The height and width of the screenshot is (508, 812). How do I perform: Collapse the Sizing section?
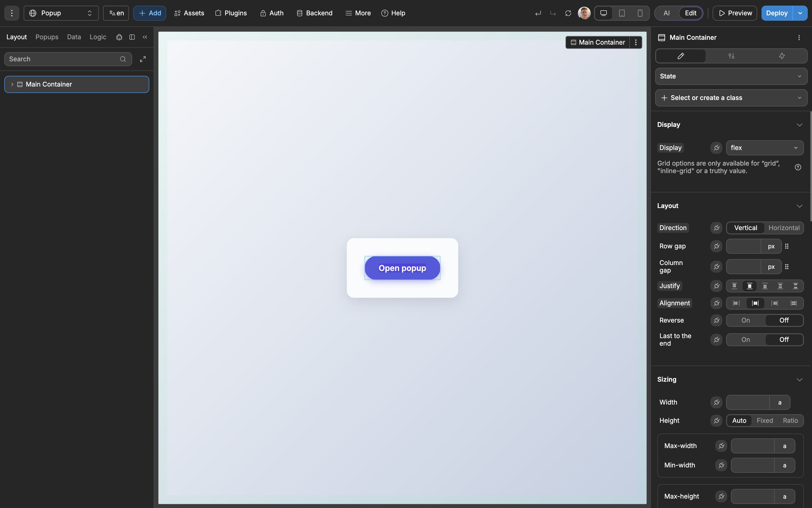click(x=799, y=380)
